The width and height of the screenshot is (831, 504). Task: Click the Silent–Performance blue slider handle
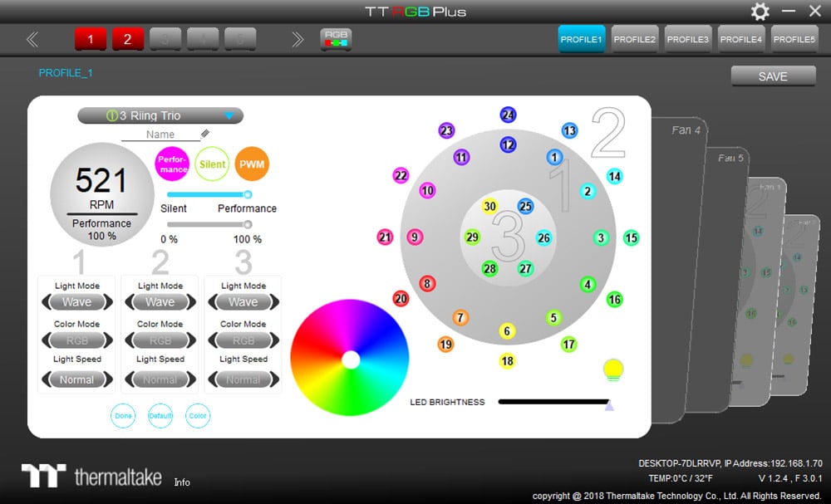pyautogui.click(x=248, y=194)
